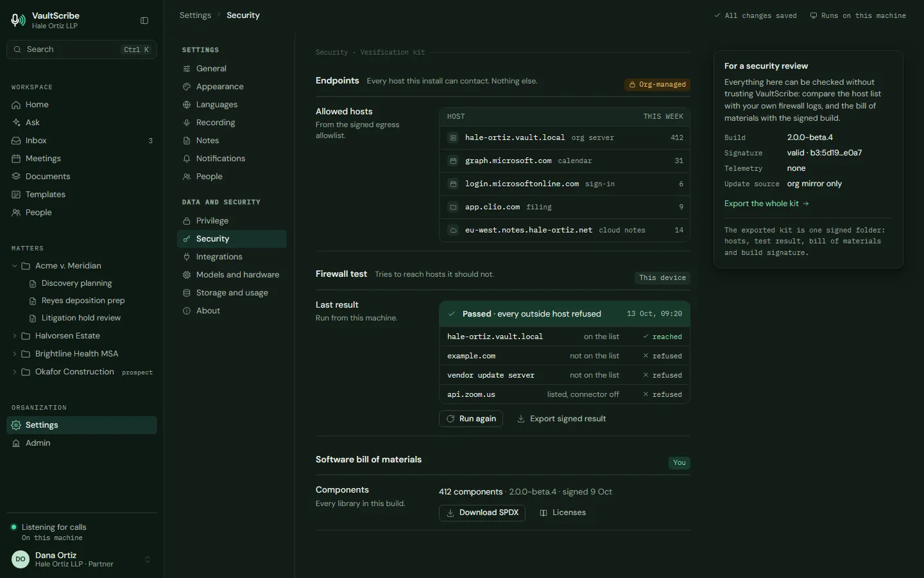Open Appearance settings

[232, 87]
